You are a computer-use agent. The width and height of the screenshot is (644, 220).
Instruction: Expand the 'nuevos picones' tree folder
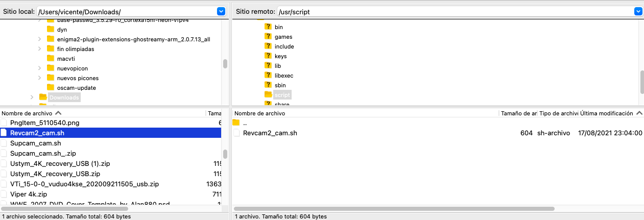(40, 78)
